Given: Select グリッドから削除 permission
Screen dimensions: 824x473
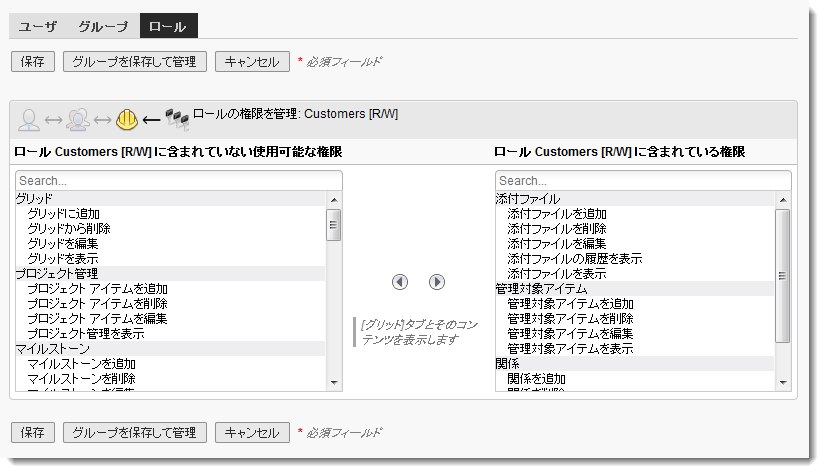Looking at the screenshot, I should 170,229.
